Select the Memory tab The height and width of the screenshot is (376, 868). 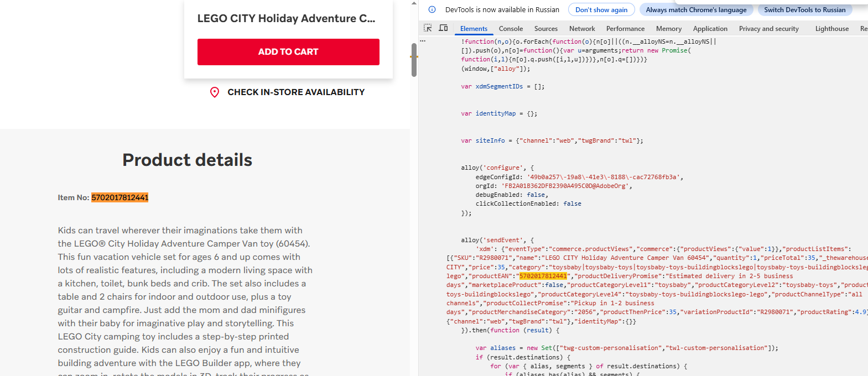(669, 29)
